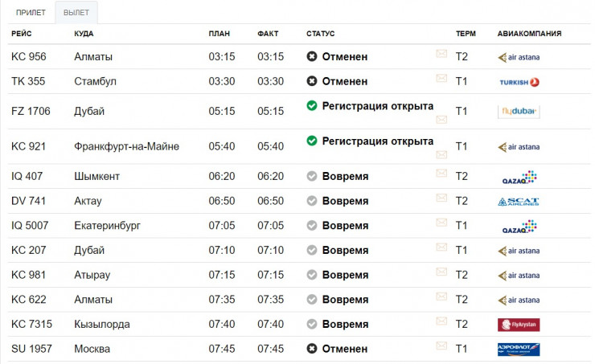The image size is (595, 364).
Task: Click the cancelled status icon for SU 1957
Action: (x=312, y=349)
